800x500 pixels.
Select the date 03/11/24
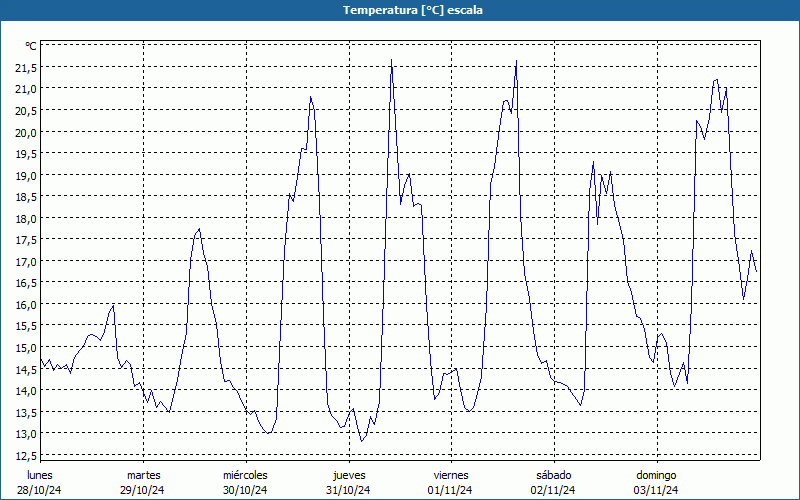tap(656, 490)
